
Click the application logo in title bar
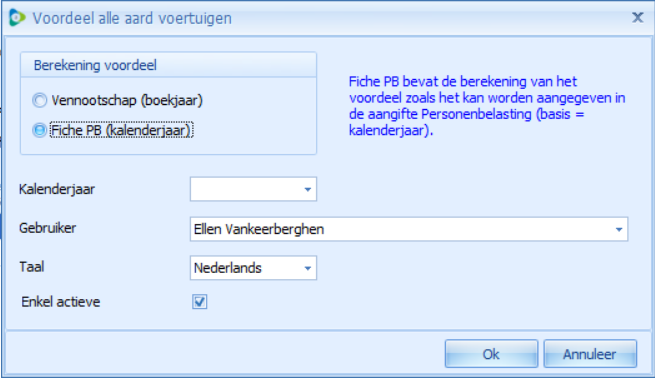(17, 18)
